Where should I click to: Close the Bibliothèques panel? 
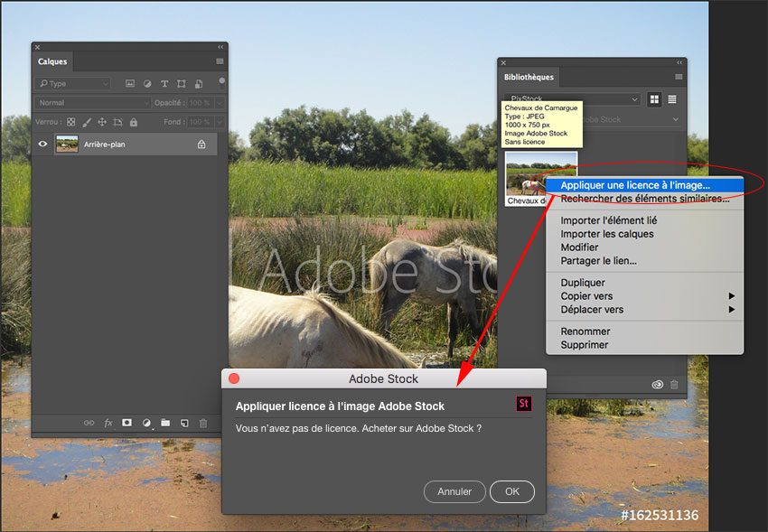503,62
